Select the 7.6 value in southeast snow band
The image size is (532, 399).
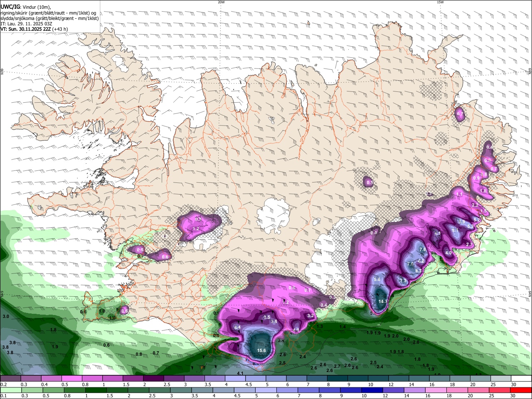(x=423, y=249)
